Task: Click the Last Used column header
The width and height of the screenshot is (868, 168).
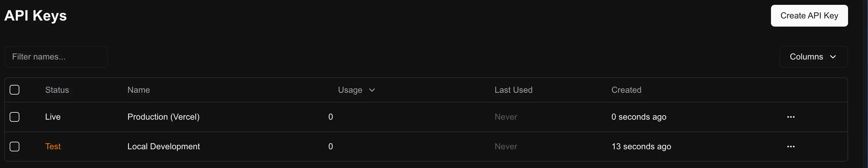Action: coord(513,90)
